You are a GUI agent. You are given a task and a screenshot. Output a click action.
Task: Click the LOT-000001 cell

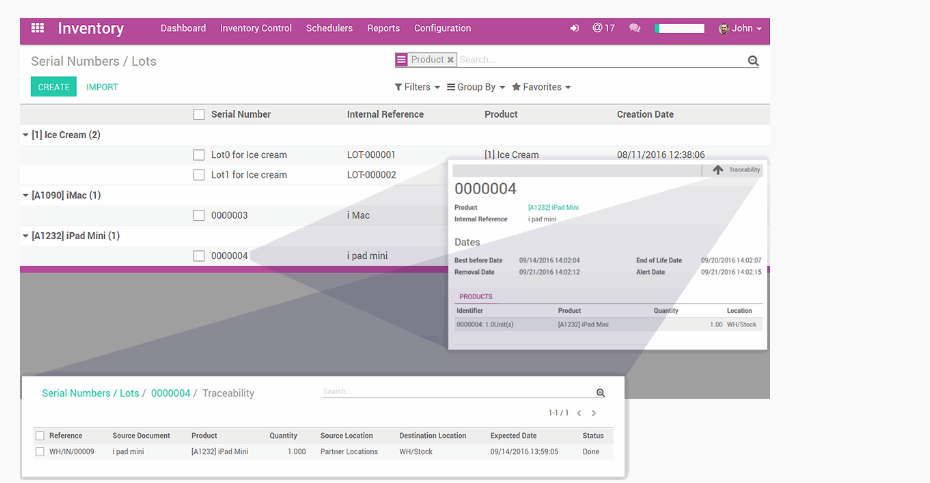coord(371,155)
